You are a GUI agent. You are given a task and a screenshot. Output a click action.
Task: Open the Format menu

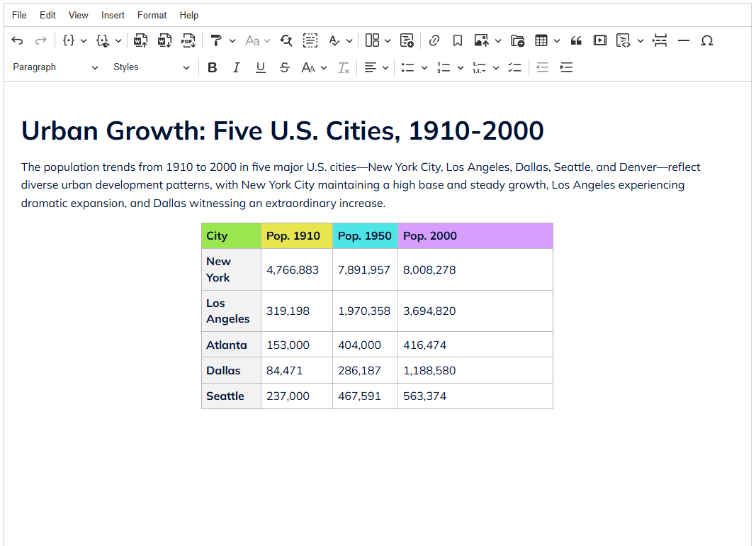pos(152,15)
